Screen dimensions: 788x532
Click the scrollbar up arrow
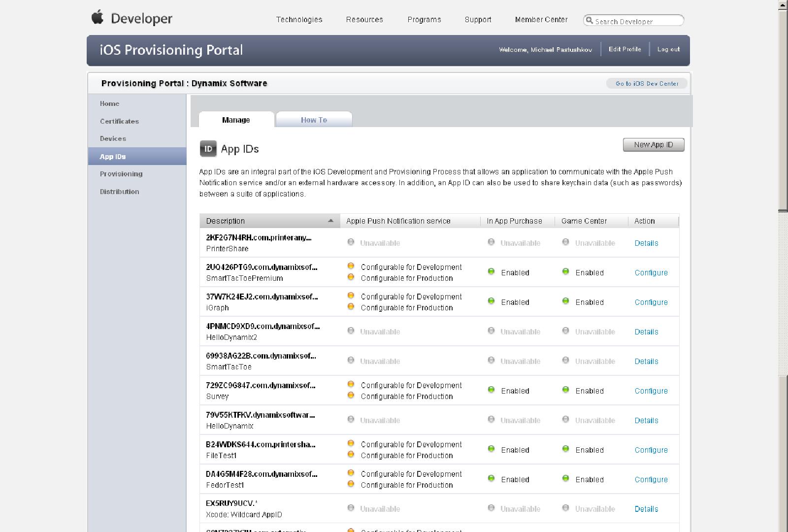(x=783, y=4)
